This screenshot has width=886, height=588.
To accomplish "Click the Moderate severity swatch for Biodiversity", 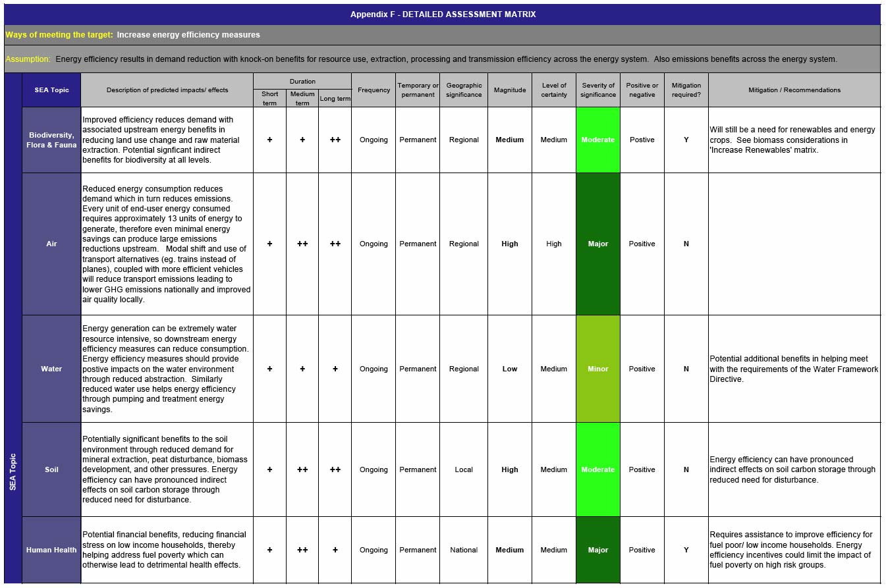I will pyautogui.click(x=598, y=140).
